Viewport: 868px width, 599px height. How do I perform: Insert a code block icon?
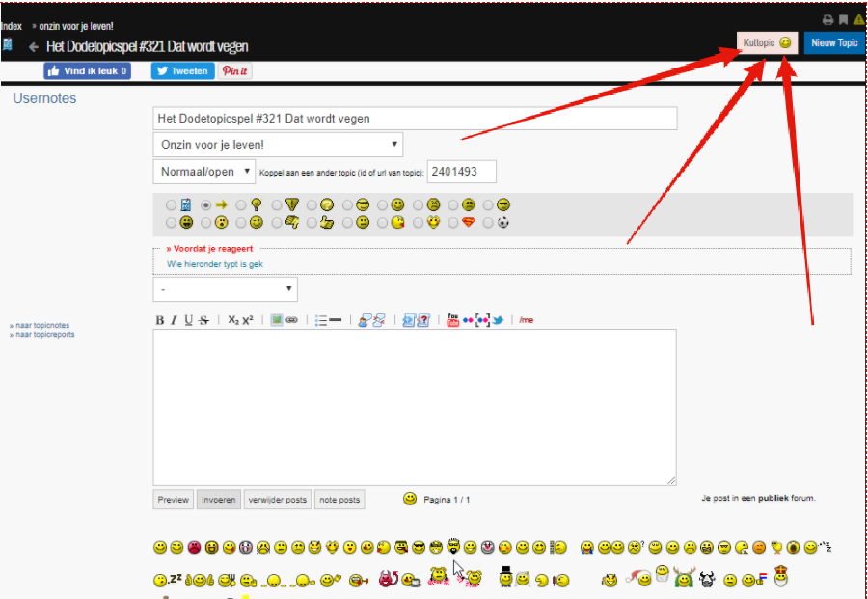(408, 320)
